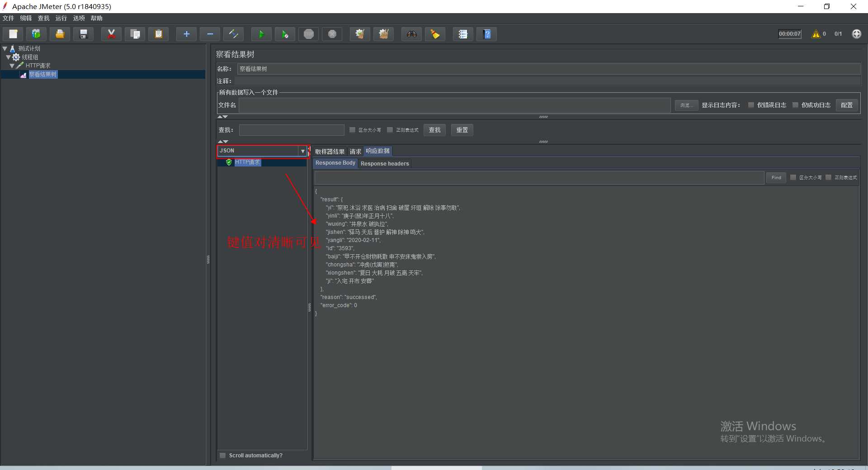The width and height of the screenshot is (868, 470).
Task: Click the 重置 button
Action: (462, 130)
